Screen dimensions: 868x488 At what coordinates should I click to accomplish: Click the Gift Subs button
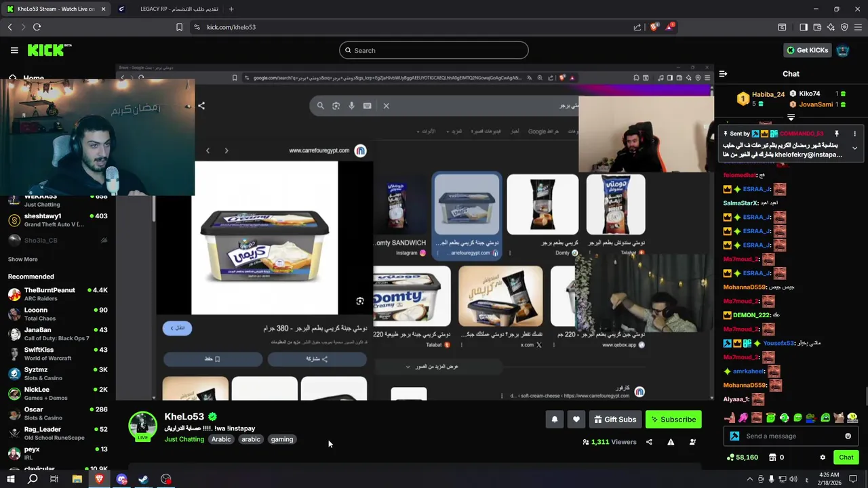coord(615,420)
